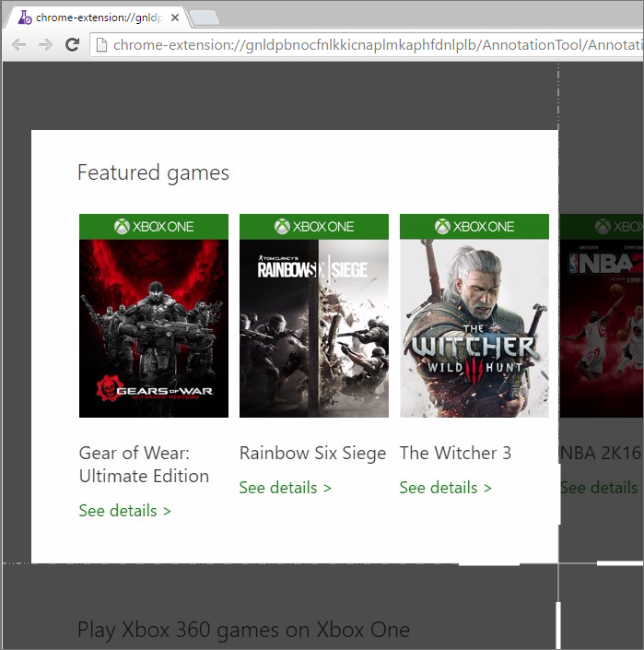The height and width of the screenshot is (650, 644).
Task: See details for Gear of Wear Ultimate Edition
Action: pyautogui.click(x=124, y=511)
